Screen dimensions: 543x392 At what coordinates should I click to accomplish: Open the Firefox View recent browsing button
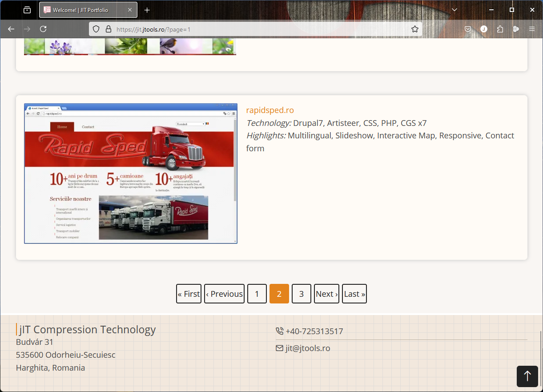pos(27,10)
